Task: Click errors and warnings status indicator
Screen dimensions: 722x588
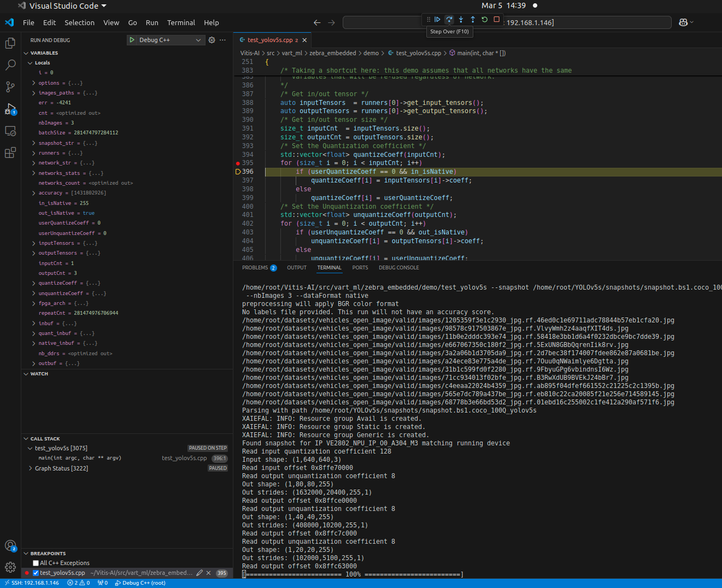Action: tap(78, 583)
